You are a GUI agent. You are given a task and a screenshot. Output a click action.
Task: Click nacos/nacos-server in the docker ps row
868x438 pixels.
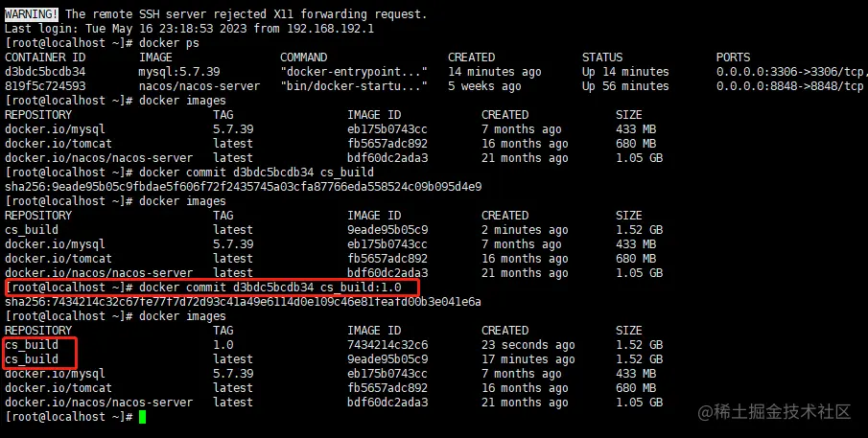point(199,86)
